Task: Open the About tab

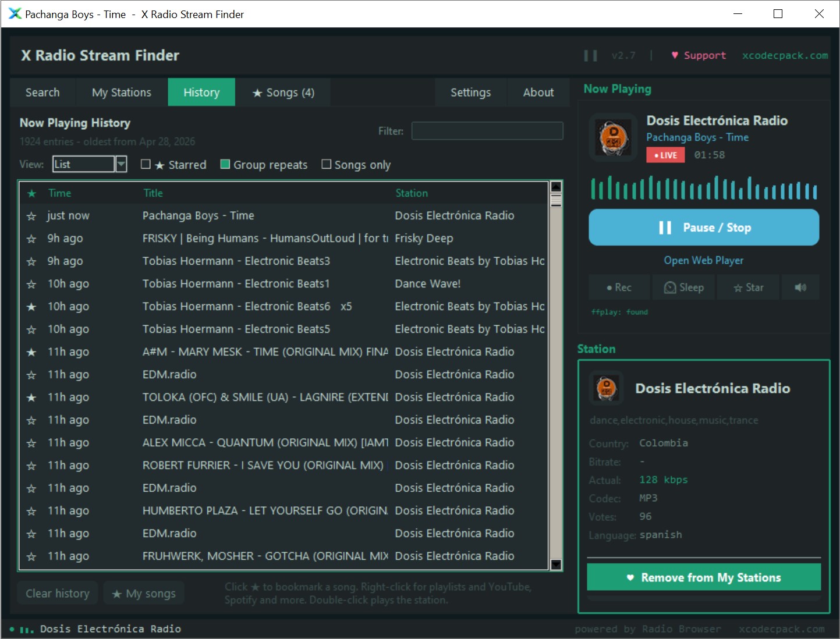Action: 538,93
